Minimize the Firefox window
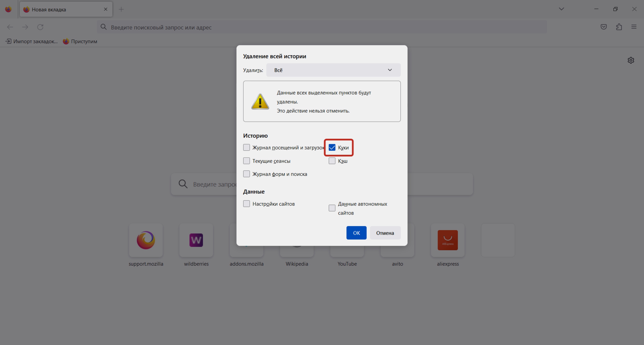Viewport: 644px width, 345px height. click(x=596, y=9)
